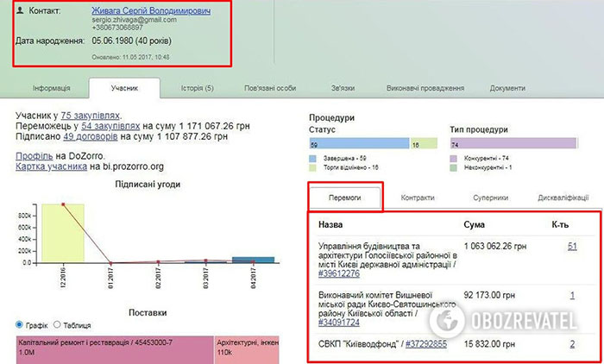Click the yellow 12.2016 chart bar
604x364 pixels.
point(64,233)
